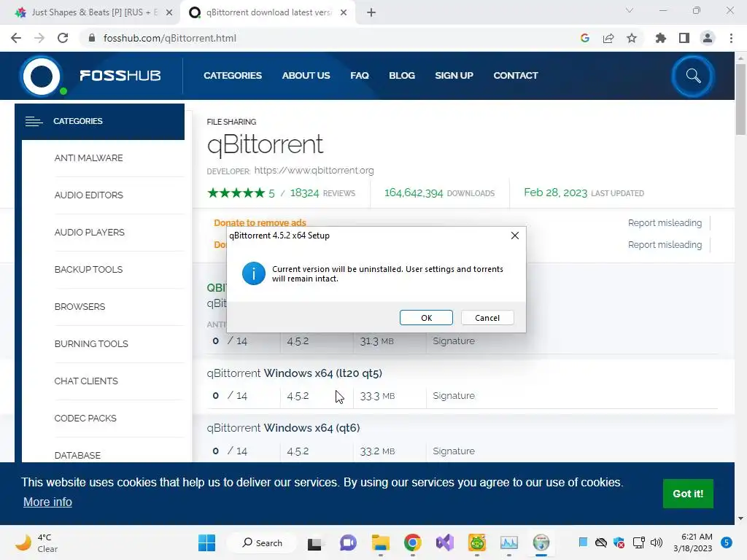Screen dimensions: 747x560
Task: Select BURNING TOOLS category
Action: click(x=91, y=344)
